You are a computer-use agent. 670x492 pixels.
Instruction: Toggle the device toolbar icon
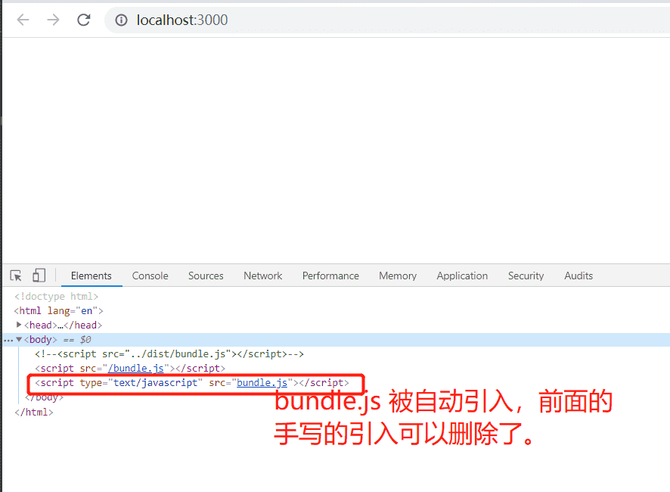click(38, 275)
